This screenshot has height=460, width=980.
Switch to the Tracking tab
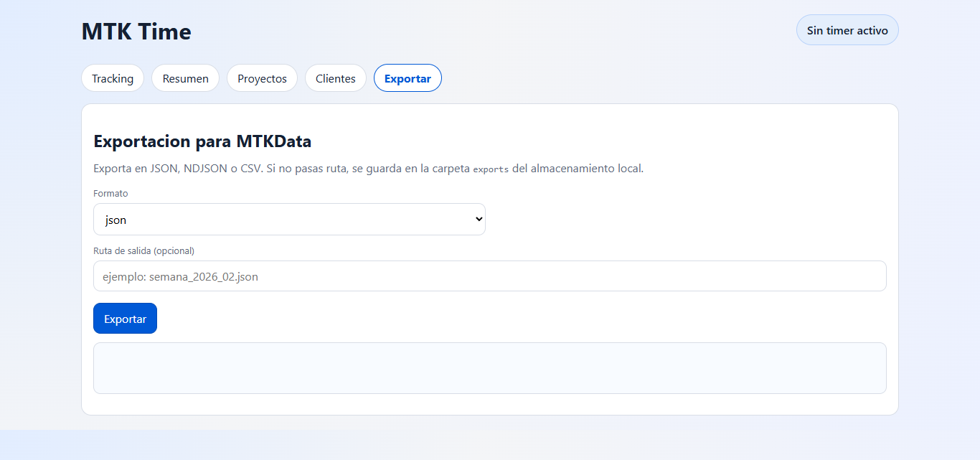(x=113, y=78)
